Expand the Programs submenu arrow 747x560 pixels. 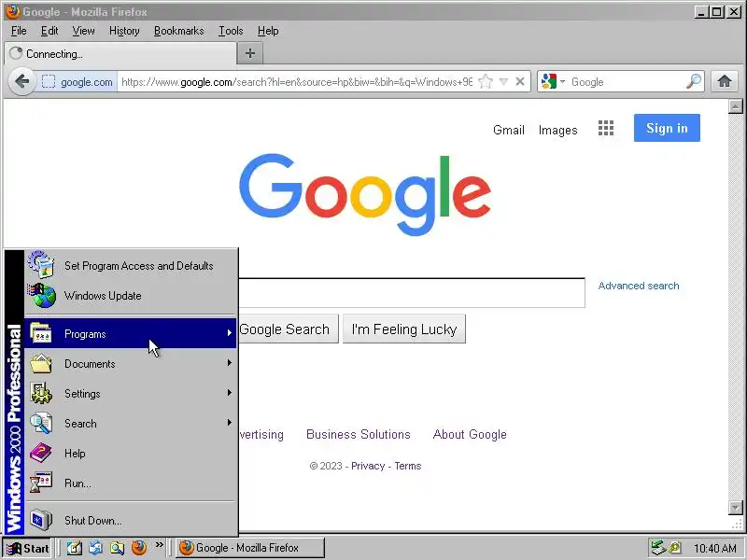230,333
